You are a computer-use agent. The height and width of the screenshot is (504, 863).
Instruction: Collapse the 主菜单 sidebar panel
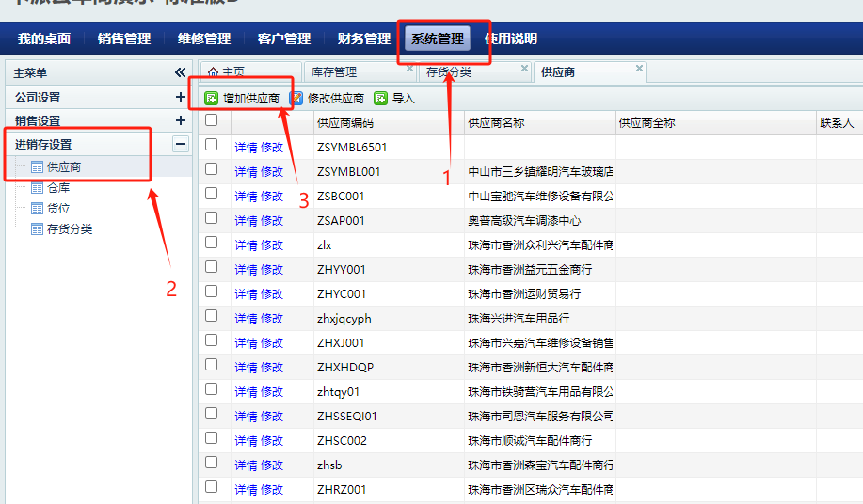click(x=180, y=72)
